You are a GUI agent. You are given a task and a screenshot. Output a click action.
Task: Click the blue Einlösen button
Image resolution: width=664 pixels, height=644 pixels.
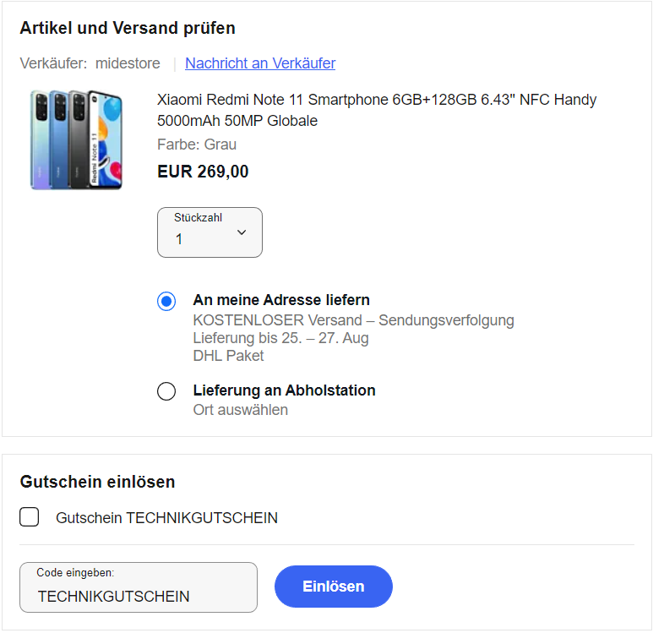point(334,587)
